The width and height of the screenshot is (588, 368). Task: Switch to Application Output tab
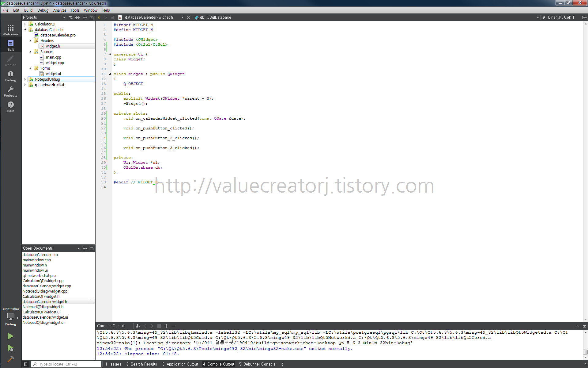[180, 364]
